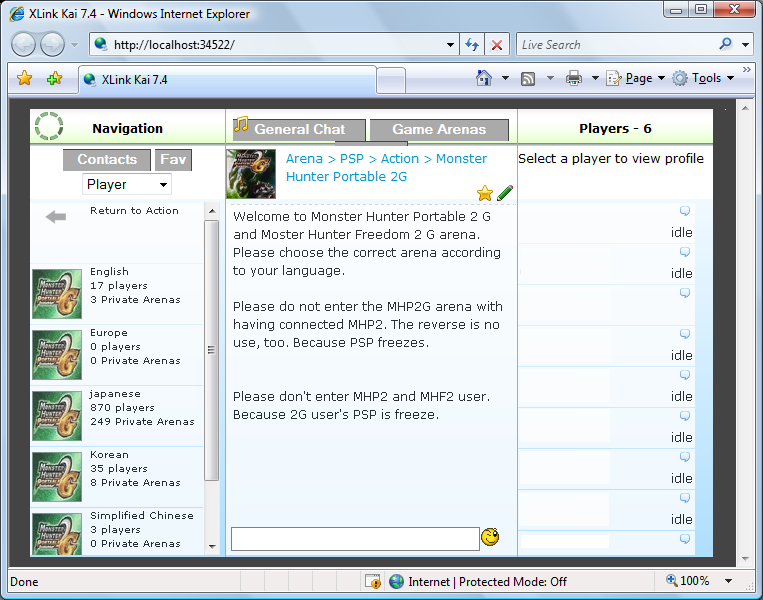Click the IE Forward navigation button
This screenshot has width=763, height=600.
(x=52, y=45)
